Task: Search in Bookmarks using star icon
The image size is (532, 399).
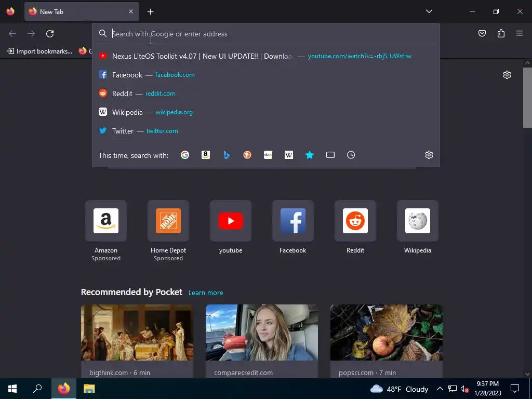Action: click(x=310, y=155)
